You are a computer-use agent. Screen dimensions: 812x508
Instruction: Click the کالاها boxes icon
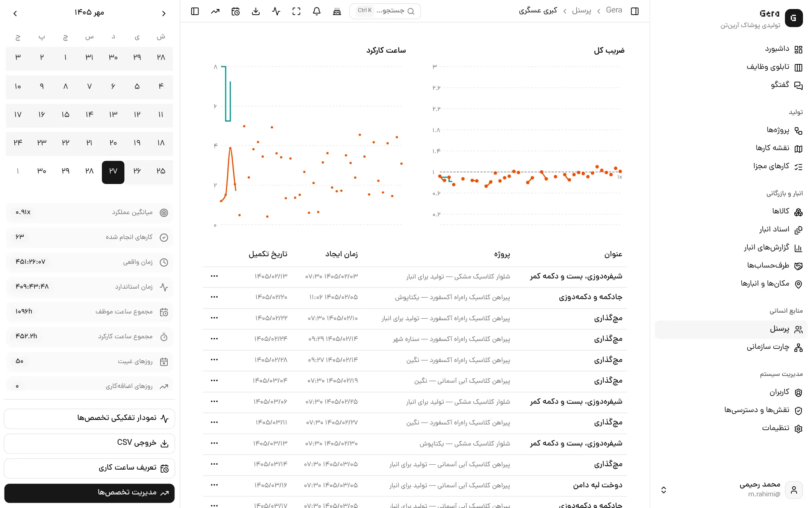(x=798, y=212)
